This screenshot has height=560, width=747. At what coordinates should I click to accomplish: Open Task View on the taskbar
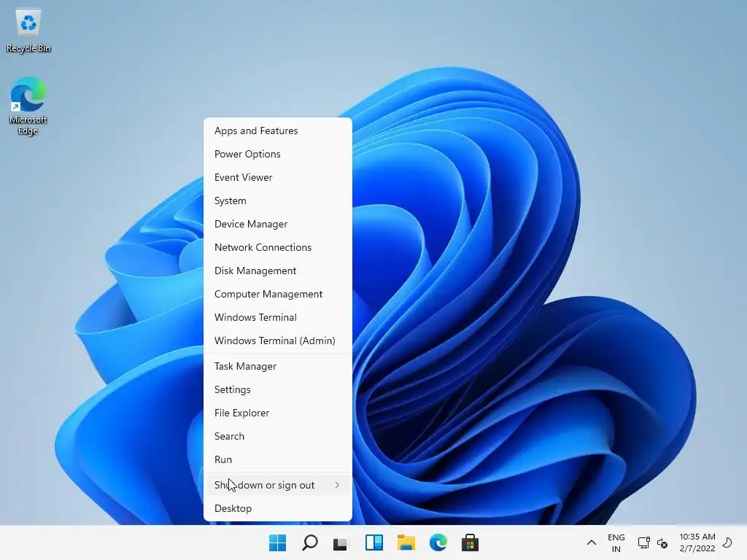tap(340, 543)
